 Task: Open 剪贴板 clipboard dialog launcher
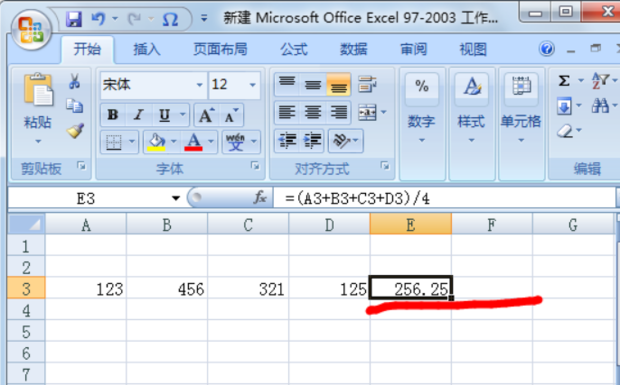(x=81, y=166)
